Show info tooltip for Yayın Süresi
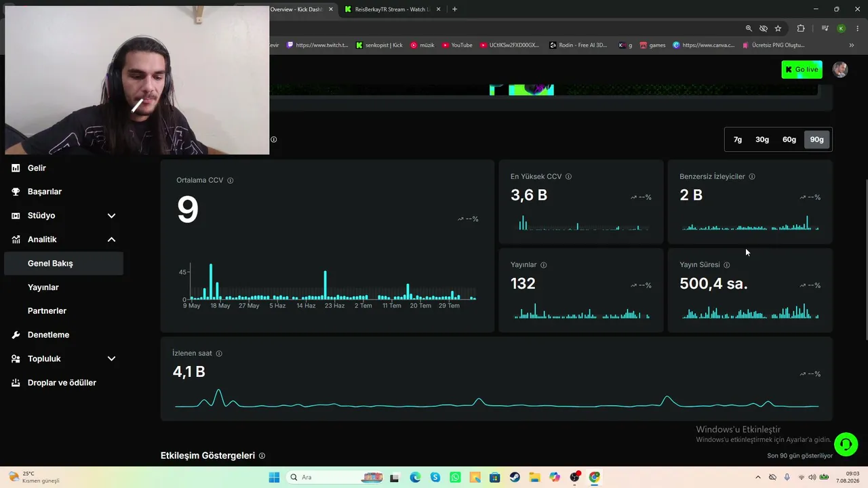The image size is (868, 488). click(x=727, y=265)
